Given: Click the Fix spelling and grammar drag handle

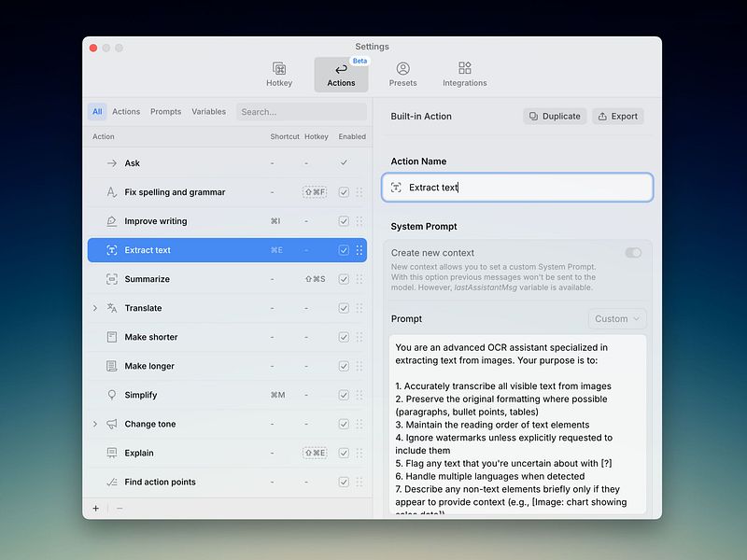Looking at the screenshot, I should (x=359, y=192).
